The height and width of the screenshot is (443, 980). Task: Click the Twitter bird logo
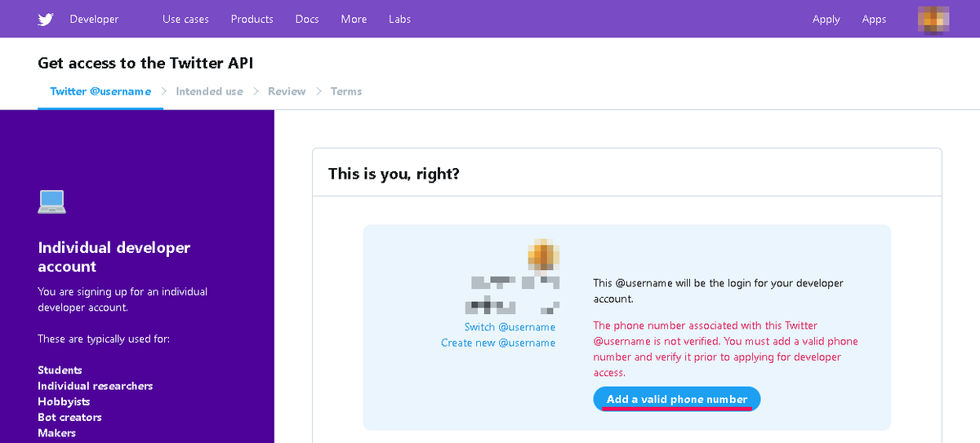point(46,20)
